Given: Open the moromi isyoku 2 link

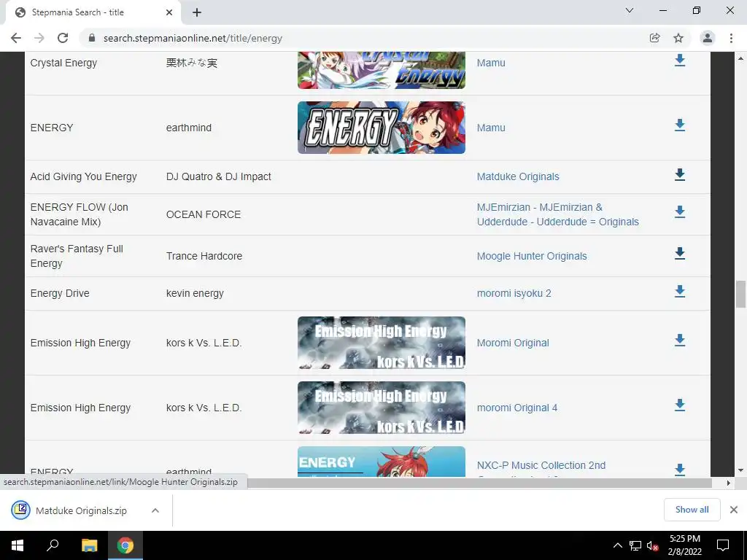Looking at the screenshot, I should (514, 293).
